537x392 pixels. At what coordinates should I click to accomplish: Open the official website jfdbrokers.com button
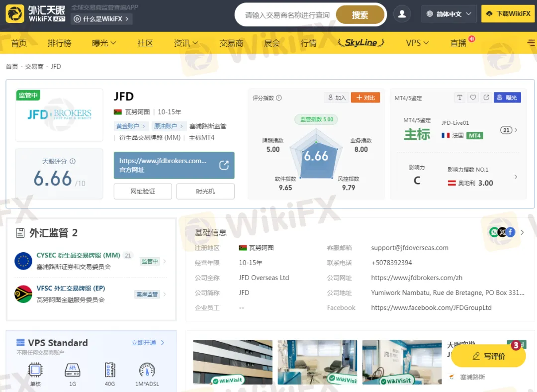tap(174, 165)
